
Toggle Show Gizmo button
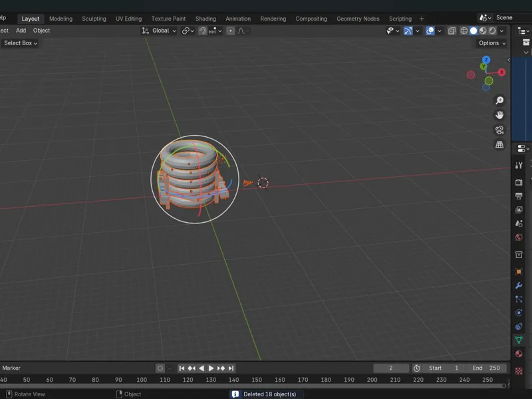(x=408, y=31)
